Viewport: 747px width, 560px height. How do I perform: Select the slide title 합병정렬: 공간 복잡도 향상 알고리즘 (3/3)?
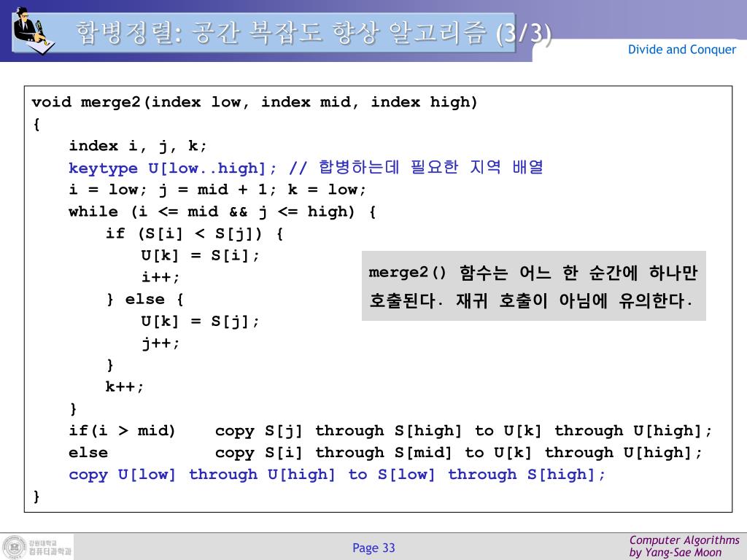(x=314, y=34)
